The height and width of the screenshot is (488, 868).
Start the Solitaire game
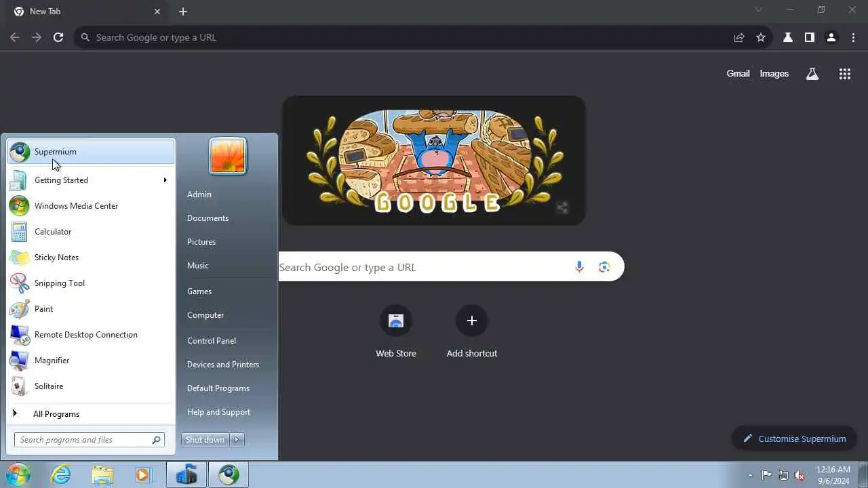[x=91, y=386]
